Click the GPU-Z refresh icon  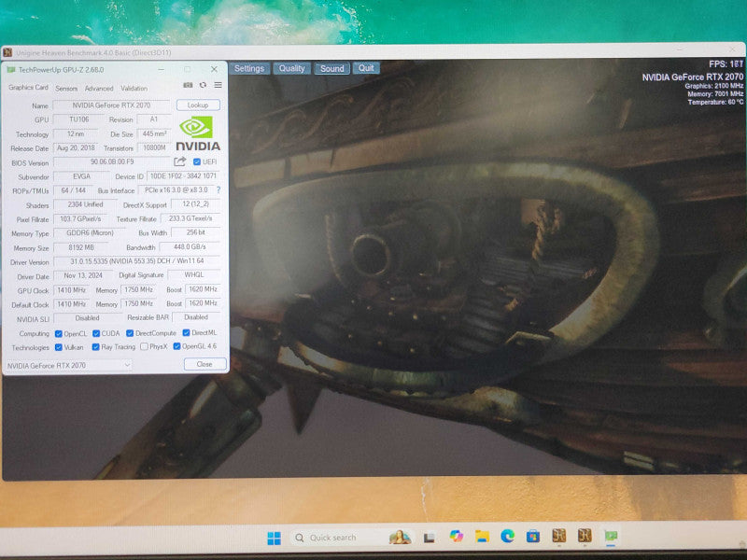203,85
